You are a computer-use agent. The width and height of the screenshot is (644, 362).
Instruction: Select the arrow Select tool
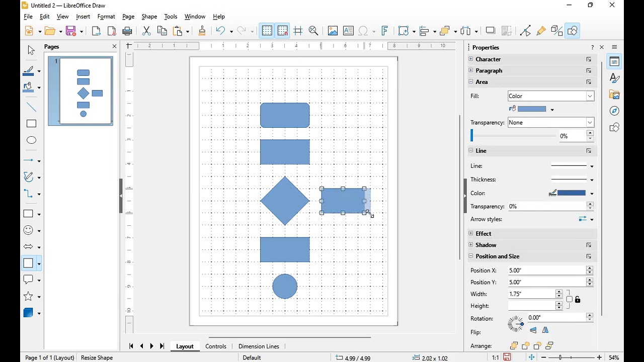coord(31,50)
